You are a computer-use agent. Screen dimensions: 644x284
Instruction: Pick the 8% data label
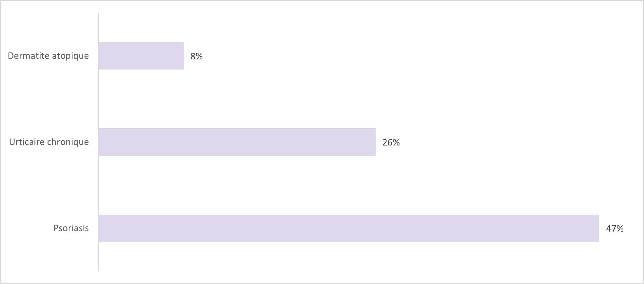(x=197, y=56)
